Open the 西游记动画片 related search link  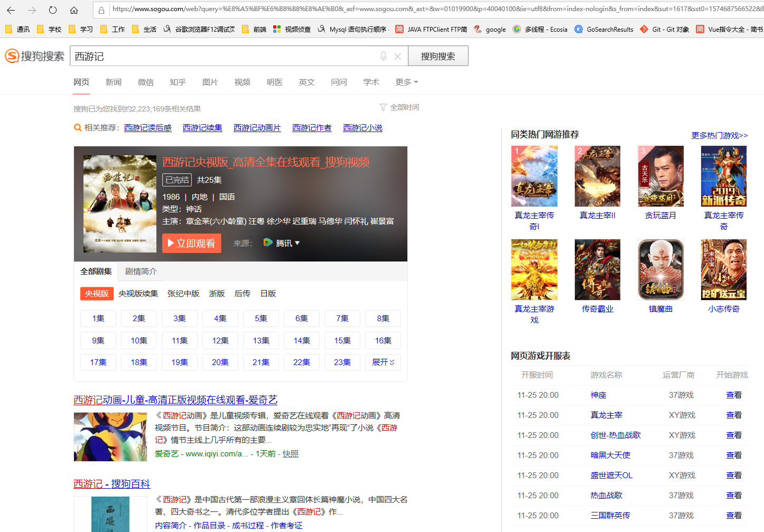pyautogui.click(x=257, y=128)
